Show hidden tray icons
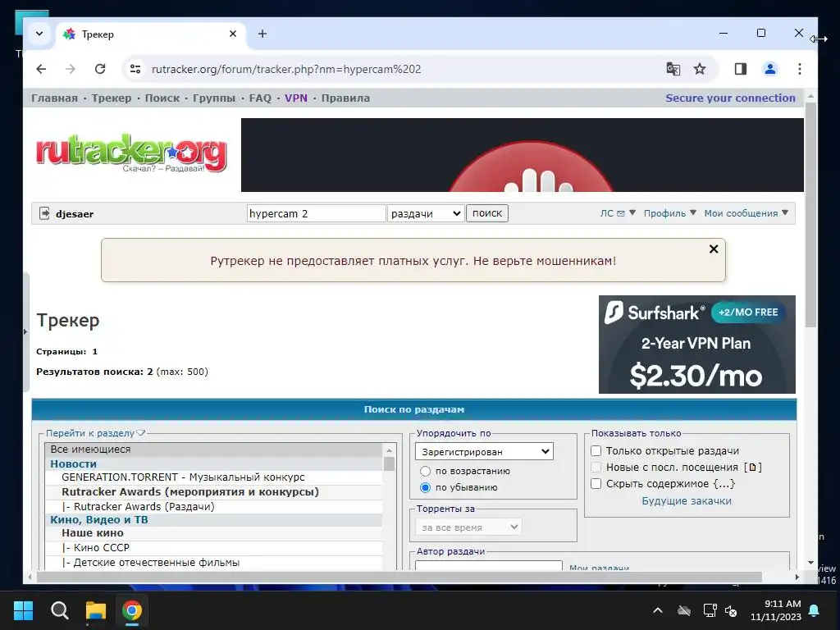 658,610
